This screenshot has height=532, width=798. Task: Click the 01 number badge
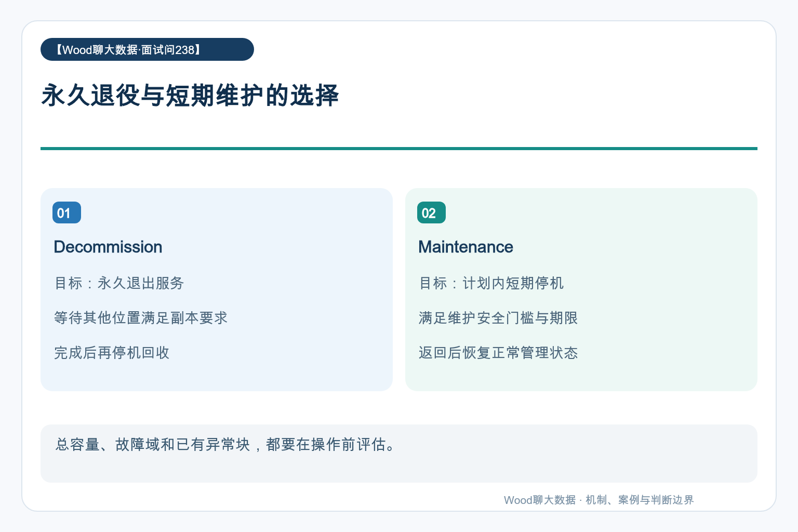(66, 212)
